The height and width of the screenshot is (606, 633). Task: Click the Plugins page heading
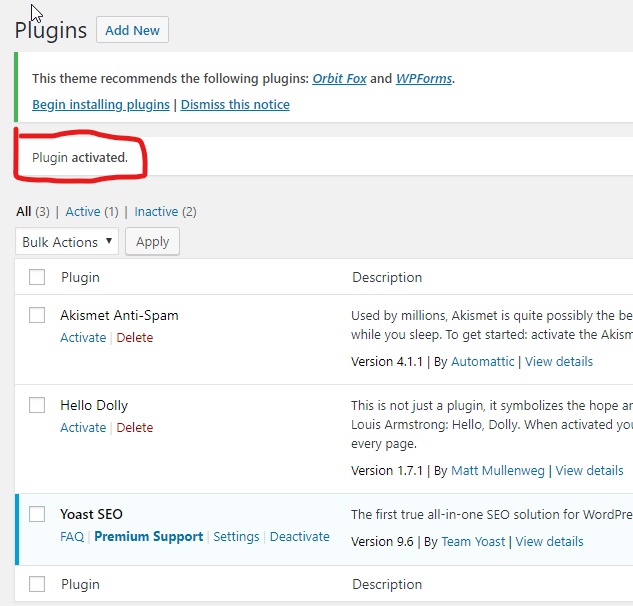click(x=51, y=30)
